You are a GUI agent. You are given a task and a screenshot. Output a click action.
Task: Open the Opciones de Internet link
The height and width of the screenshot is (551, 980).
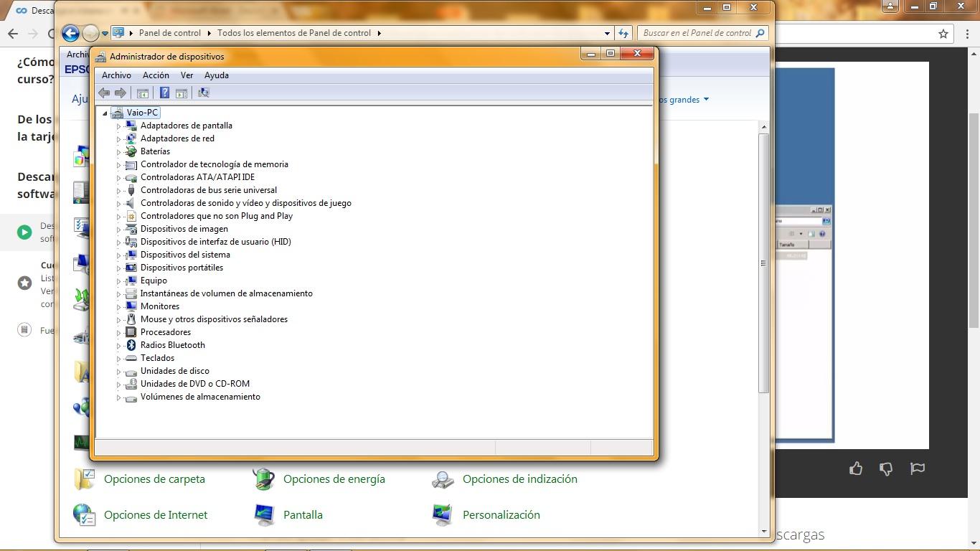(155, 515)
